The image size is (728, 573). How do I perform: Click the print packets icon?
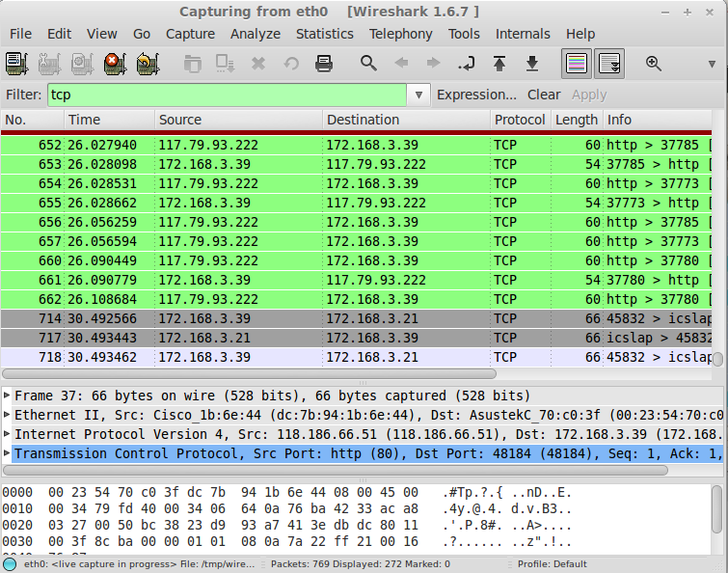coord(324,64)
